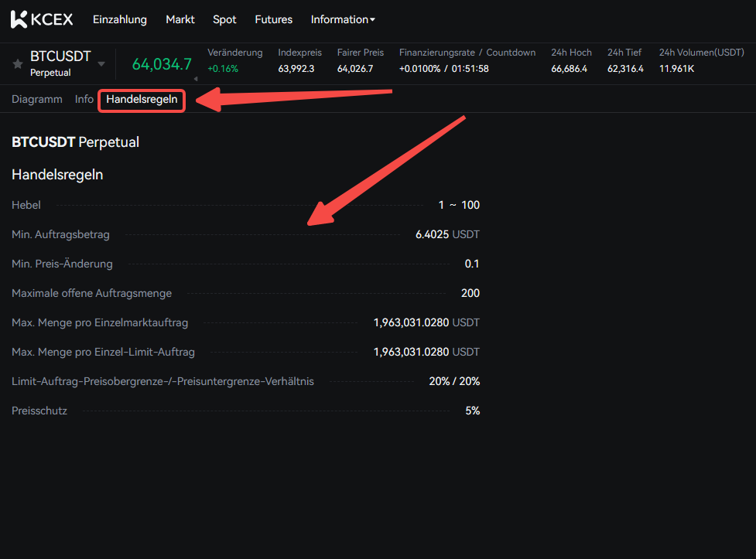Image resolution: width=756 pixels, height=559 pixels.
Task: Click the BTCUSDT Perpetual pair name
Action: (x=60, y=57)
